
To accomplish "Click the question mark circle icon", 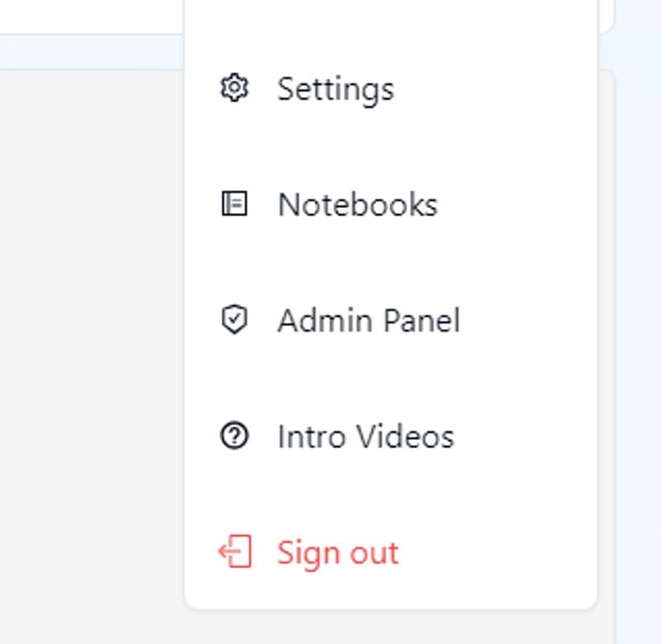I will pos(235,436).
